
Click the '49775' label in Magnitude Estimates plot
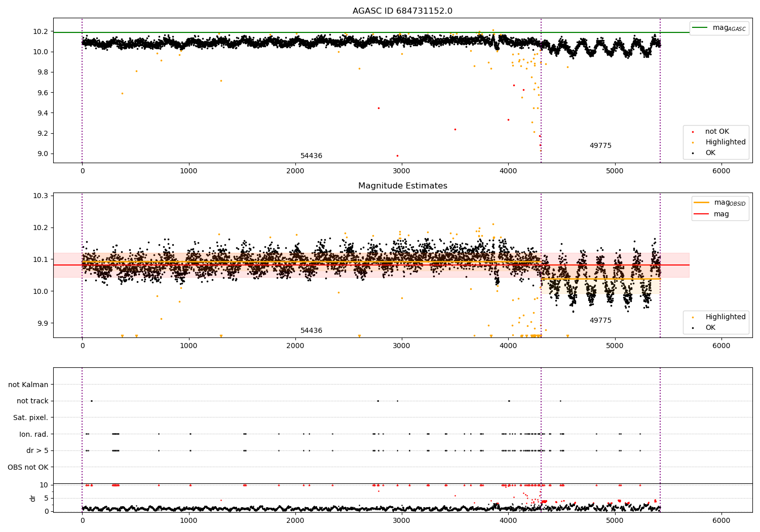(x=600, y=321)
